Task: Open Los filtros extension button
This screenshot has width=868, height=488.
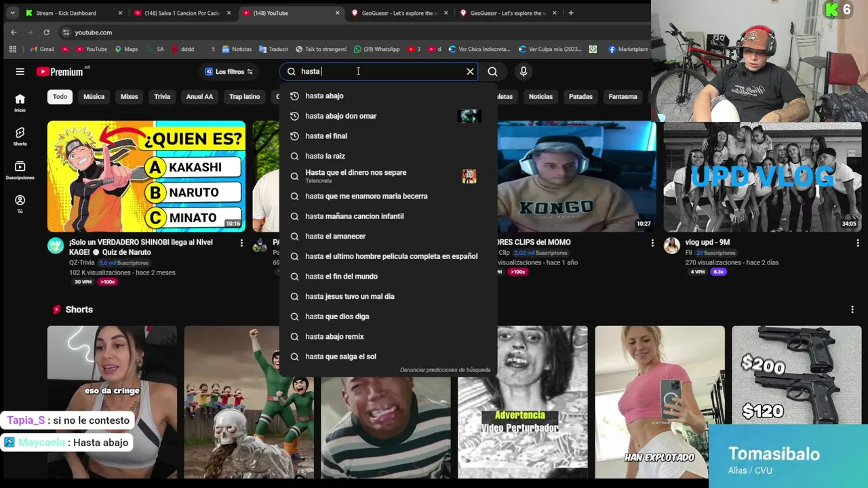Action: coord(229,71)
